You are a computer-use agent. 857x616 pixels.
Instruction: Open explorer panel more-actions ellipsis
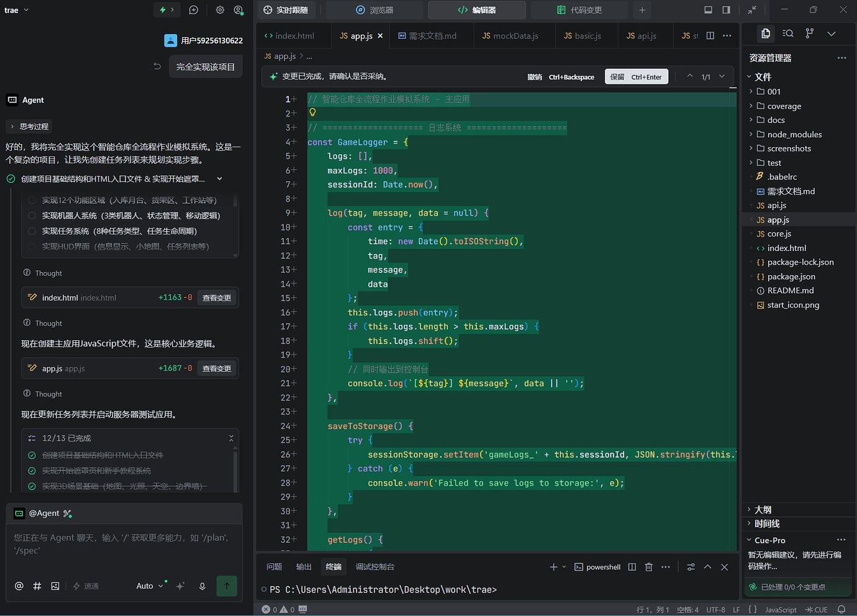click(841, 58)
